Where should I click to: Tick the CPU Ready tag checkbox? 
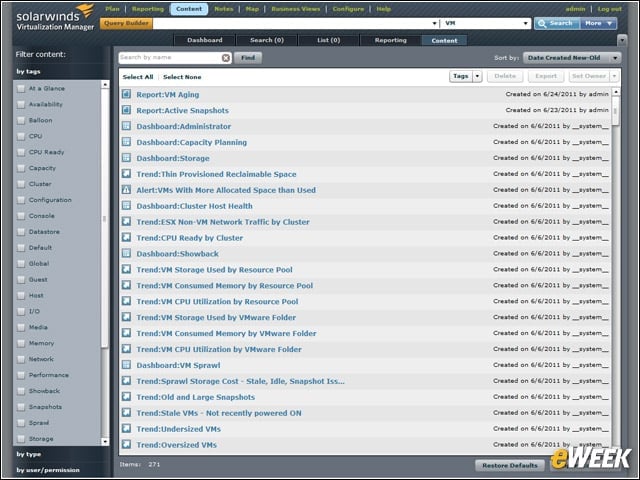click(21, 152)
